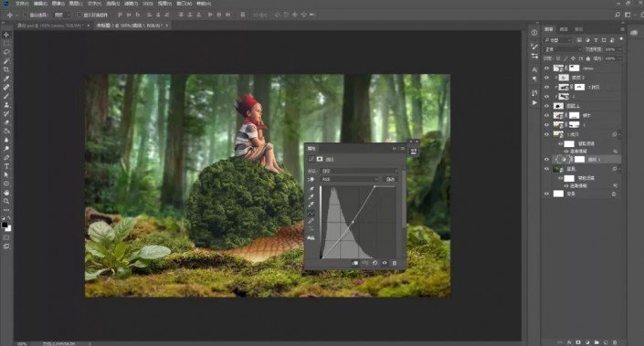Image resolution: width=644 pixels, height=346 pixels.
Task: Select the Zoom tool
Action: pyautogui.click(x=6, y=201)
